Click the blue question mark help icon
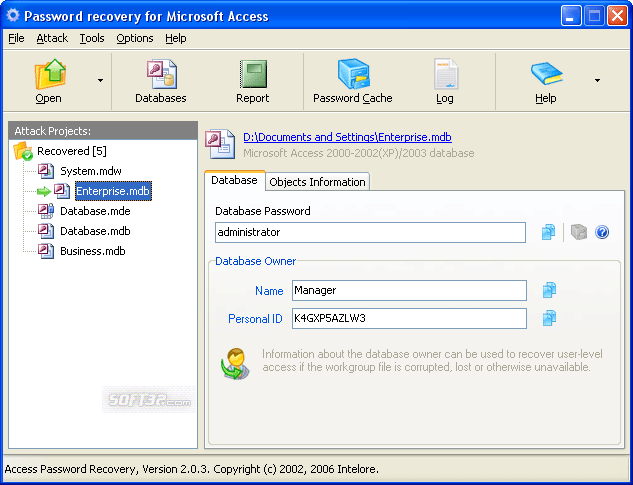 [x=602, y=232]
